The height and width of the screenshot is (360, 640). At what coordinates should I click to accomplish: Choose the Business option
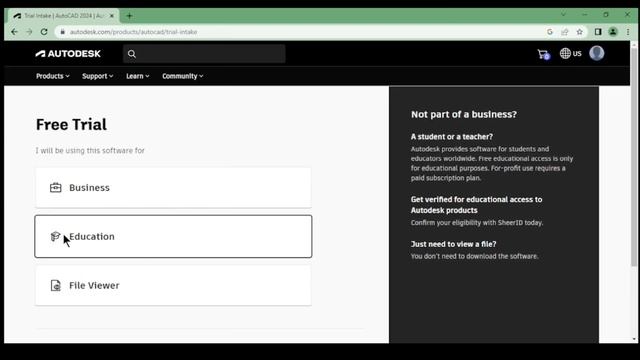[173, 188]
